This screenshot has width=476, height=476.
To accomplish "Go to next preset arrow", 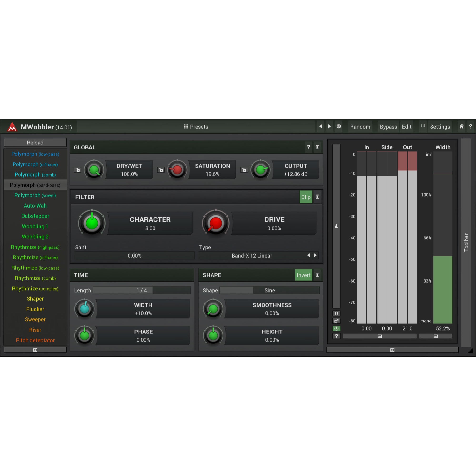I will [329, 126].
